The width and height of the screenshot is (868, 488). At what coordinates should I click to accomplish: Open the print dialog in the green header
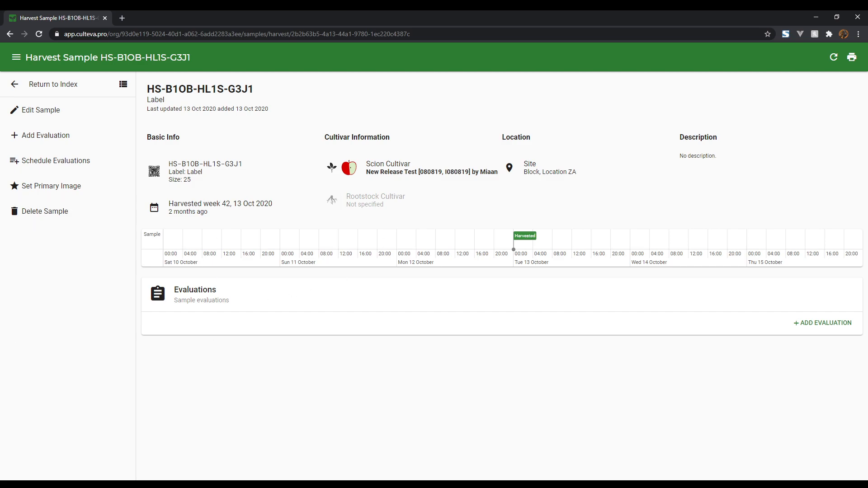852,57
